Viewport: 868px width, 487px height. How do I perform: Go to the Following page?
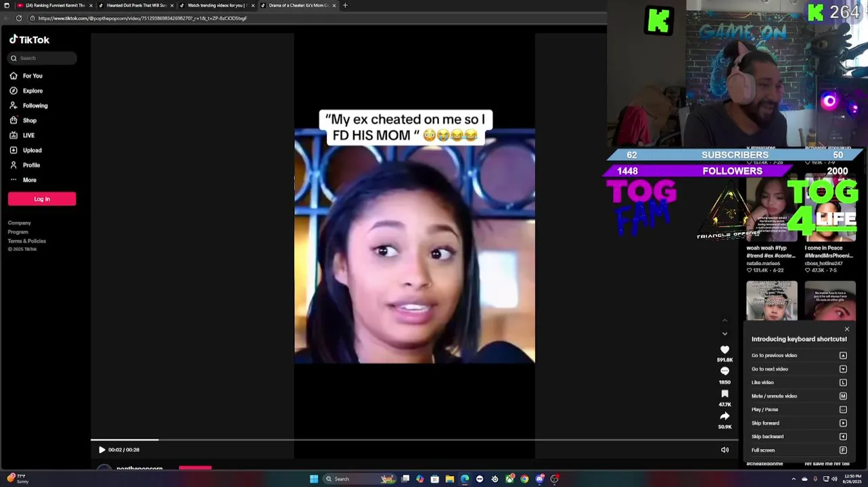pyautogui.click(x=28, y=106)
